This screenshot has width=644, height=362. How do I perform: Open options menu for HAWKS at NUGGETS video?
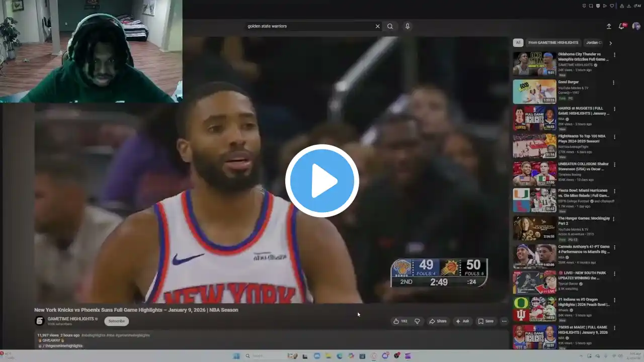click(x=614, y=109)
